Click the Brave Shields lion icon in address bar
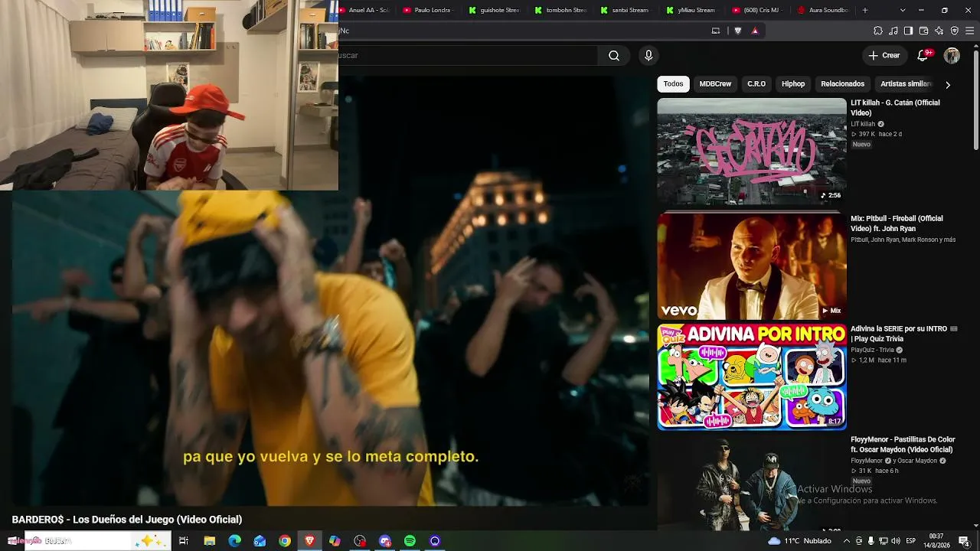 click(x=738, y=31)
